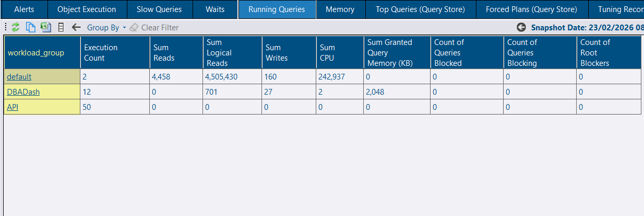Open the API workload group link
Viewport: 644px width, 216px height.
click(13, 107)
